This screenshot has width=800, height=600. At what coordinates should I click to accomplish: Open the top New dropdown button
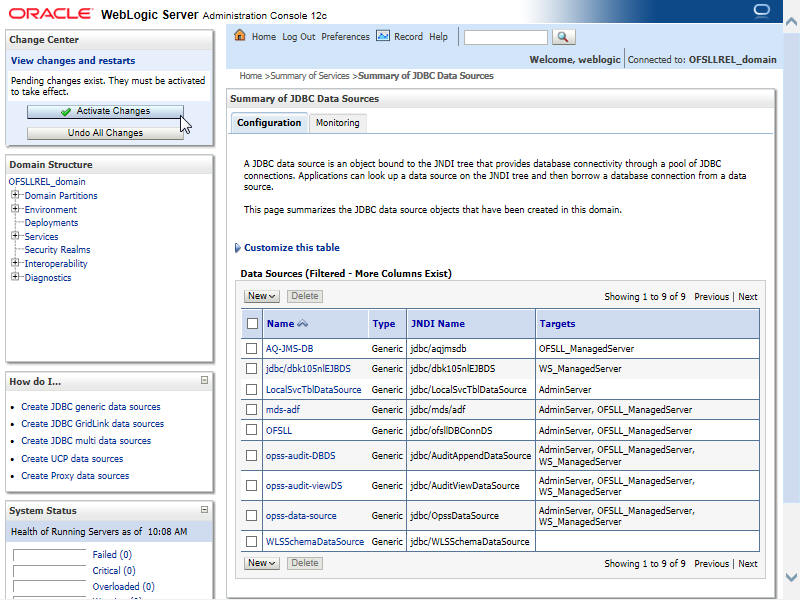click(x=261, y=296)
